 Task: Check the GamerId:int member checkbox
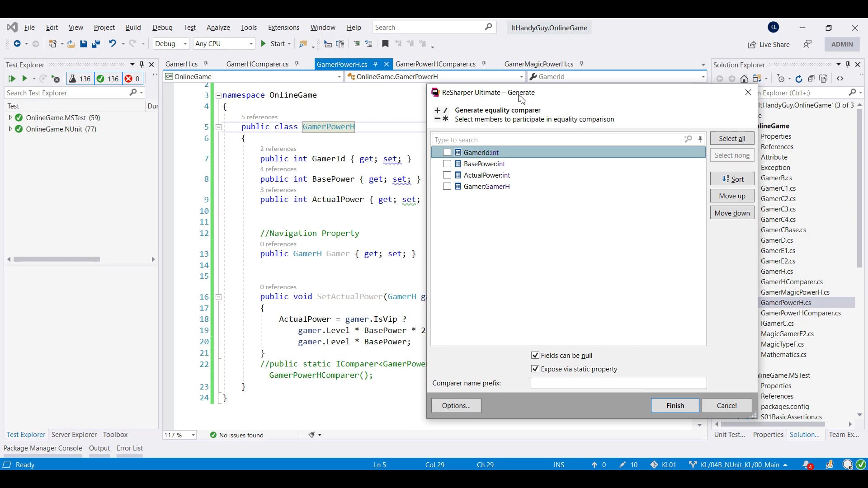(447, 153)
